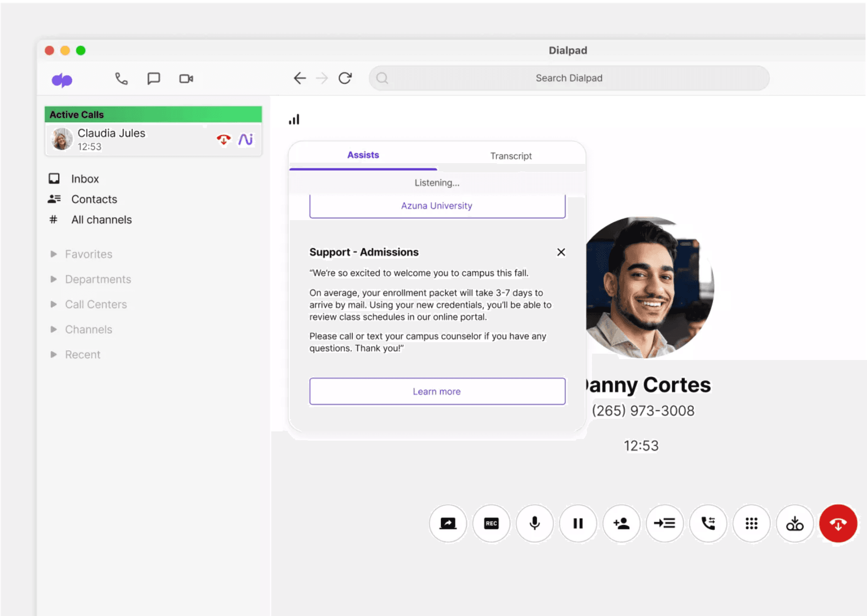Switch to the Transcript tab
The image size is (867, 616).
coord(511,156)
